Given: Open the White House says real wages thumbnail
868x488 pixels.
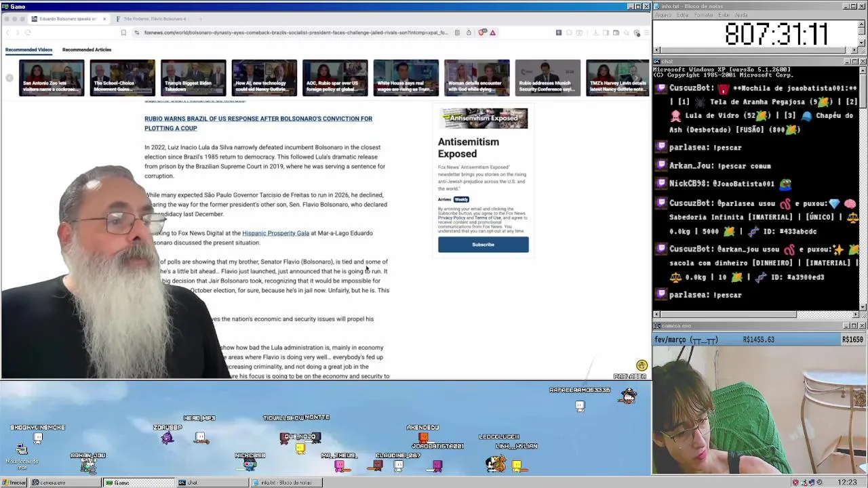Looking at the screenshot, I should click(406, 78).
